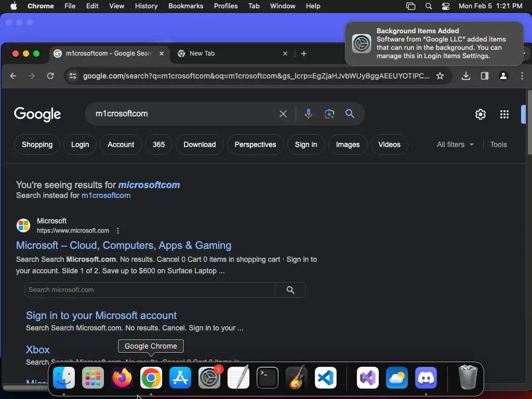Click the Background Items Added notification
Screen dimensions: 532x399
pyautogui.click(x=434, y=44)
